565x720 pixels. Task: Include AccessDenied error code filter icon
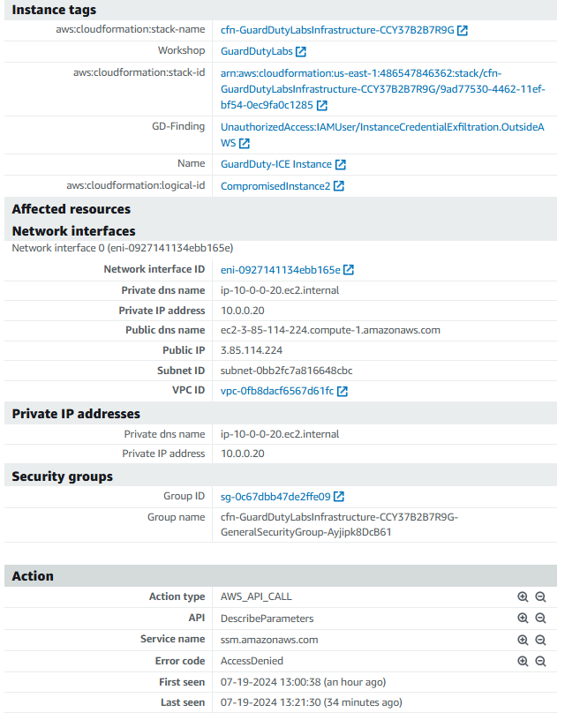coord(523,661)
